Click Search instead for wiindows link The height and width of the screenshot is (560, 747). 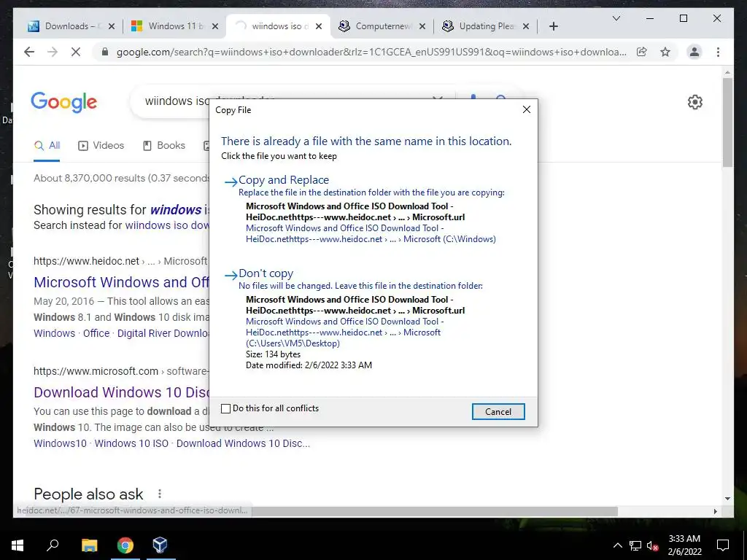(x=167, y=225)
